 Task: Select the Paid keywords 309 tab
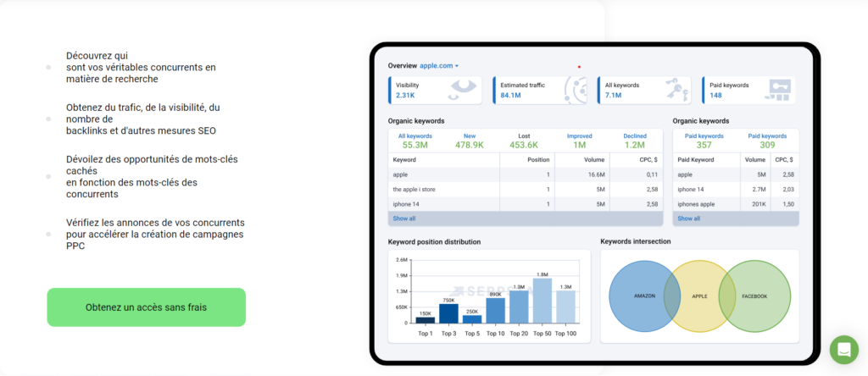(x=767, y=141)
